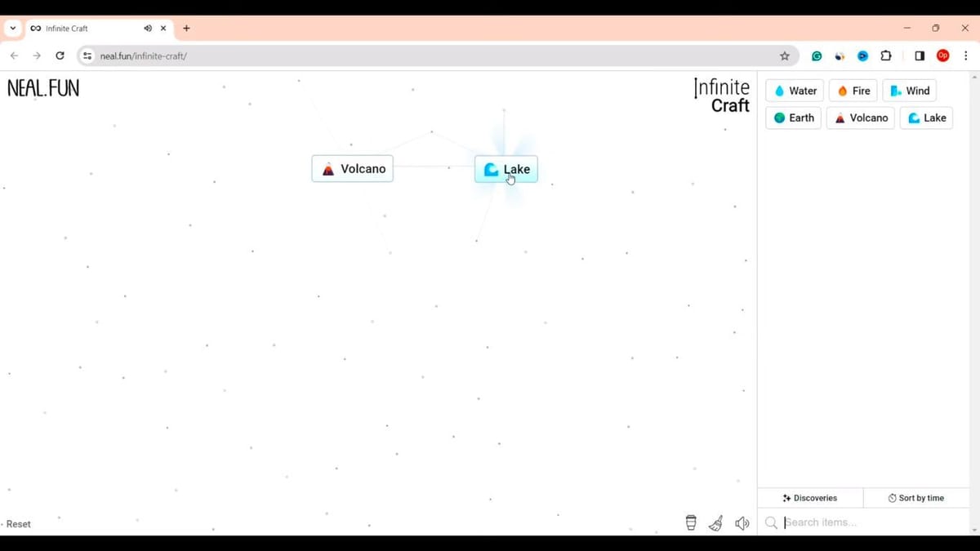Pick the Wind element from sidebar

(x=909, y=91)
